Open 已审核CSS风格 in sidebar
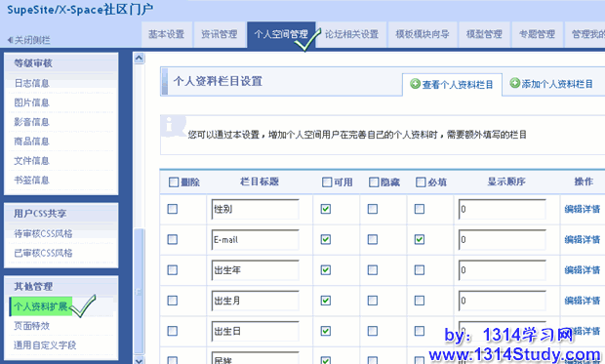Viewport: 605px width, 364px height. tap(43, 253)
